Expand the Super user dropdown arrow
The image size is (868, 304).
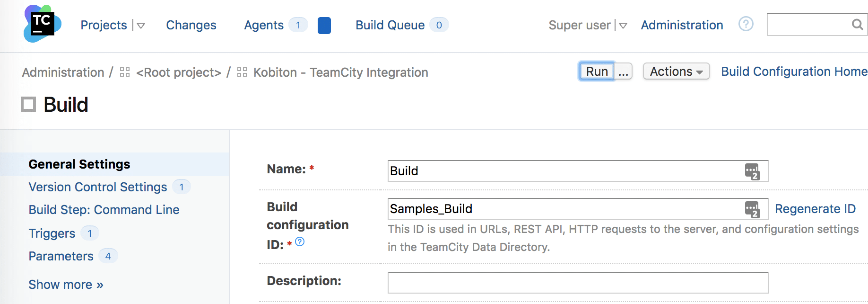pos(623,26)
